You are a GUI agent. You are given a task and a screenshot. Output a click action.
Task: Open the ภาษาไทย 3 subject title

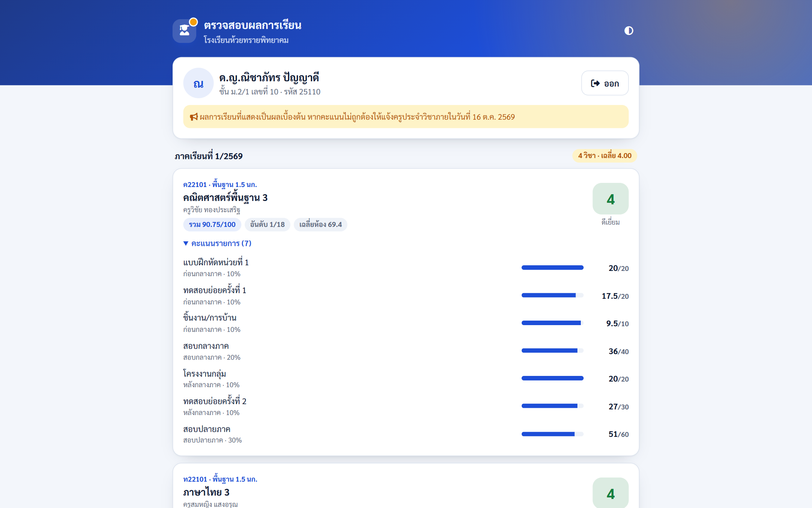206,492
